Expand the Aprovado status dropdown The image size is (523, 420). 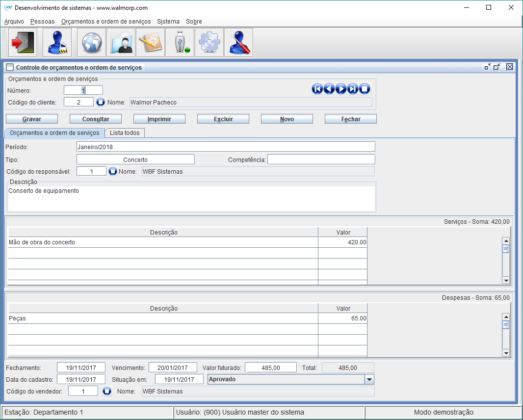click(x=369, y=380)
